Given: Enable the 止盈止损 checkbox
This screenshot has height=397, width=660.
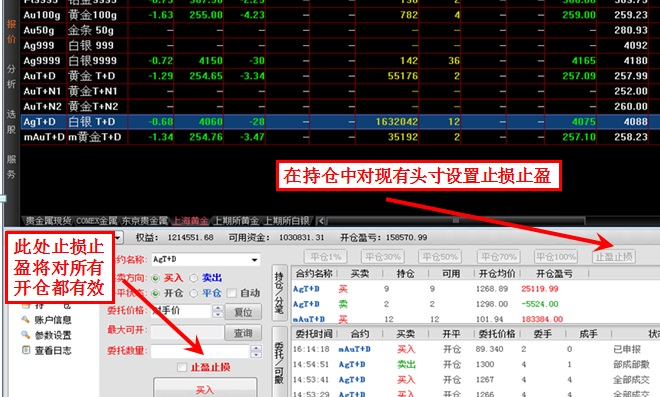Looking at the screenshot, I should (x=182, y=368).
